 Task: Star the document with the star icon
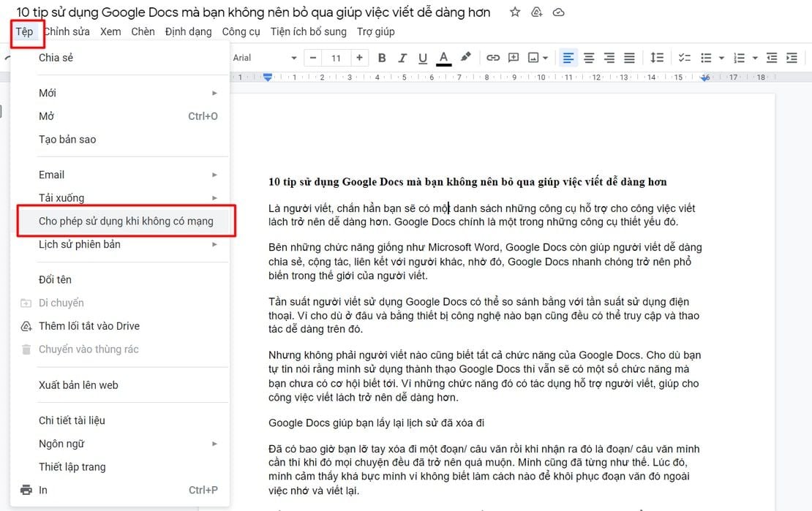(514, 12)
